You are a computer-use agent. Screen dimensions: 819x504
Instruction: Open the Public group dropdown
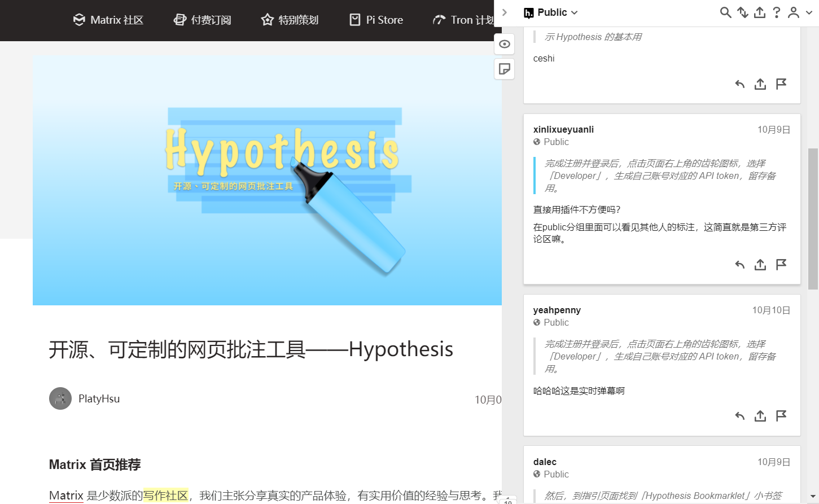click(551, 12)
